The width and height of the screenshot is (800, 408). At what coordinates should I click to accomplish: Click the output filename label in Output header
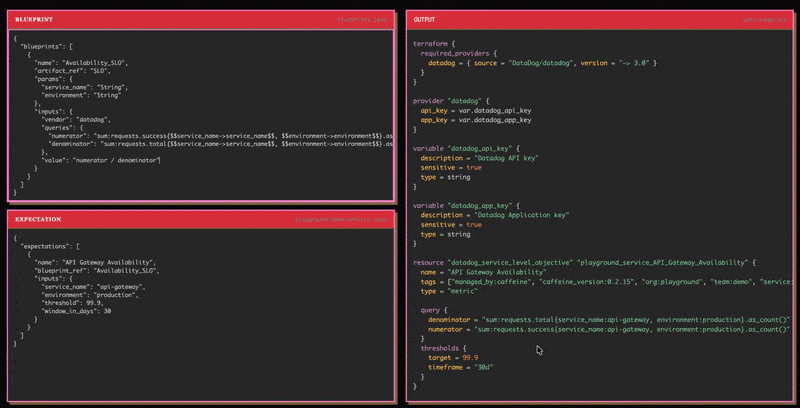pyautogui.click(x=763, y=19)
